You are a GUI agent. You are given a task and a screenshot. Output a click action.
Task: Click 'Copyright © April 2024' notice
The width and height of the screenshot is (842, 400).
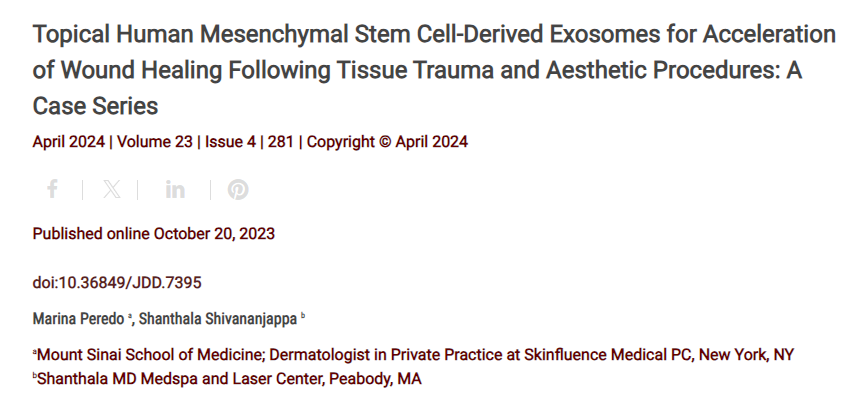[387, 142]
